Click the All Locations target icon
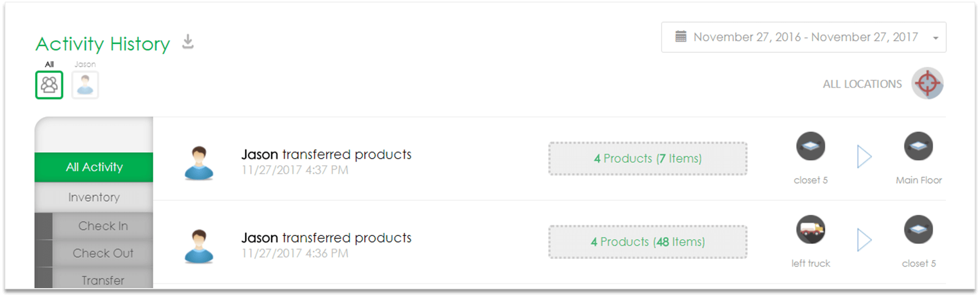 (x=927, y=83)
